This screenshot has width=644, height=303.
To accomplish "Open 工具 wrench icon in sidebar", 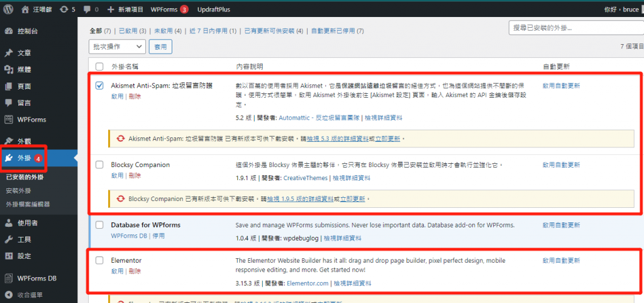I will 9,239.
